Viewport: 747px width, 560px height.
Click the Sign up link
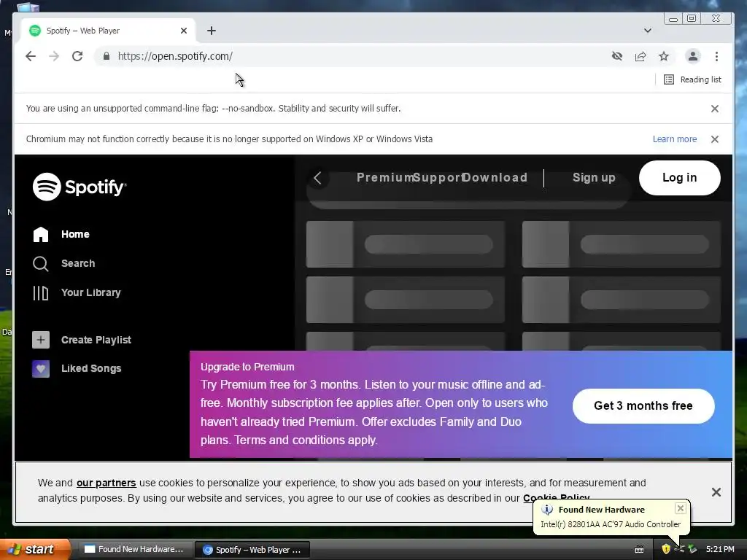(594, 178)
